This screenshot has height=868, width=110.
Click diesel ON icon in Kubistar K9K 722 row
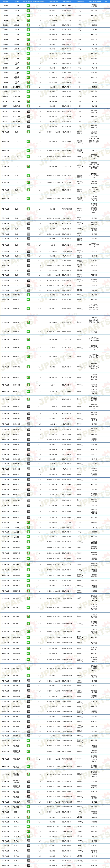click(28, 121)
